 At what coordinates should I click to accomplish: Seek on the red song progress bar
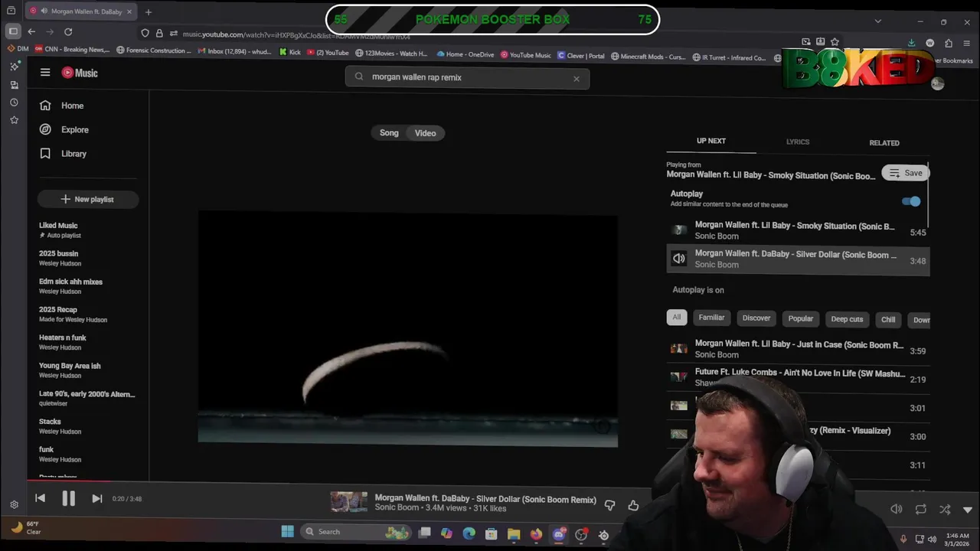(x=69, y=481)
